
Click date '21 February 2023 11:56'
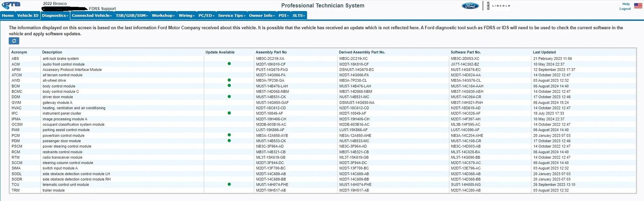pos(552,59)
